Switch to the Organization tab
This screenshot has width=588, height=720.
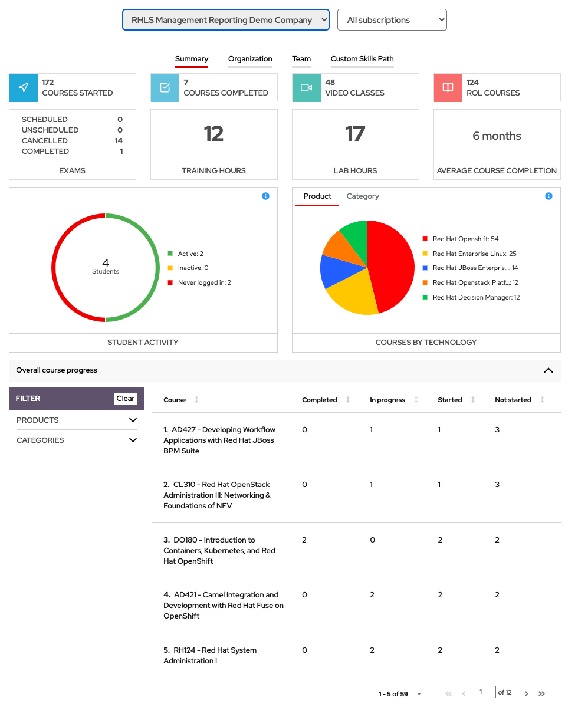[x=250, y=59]
